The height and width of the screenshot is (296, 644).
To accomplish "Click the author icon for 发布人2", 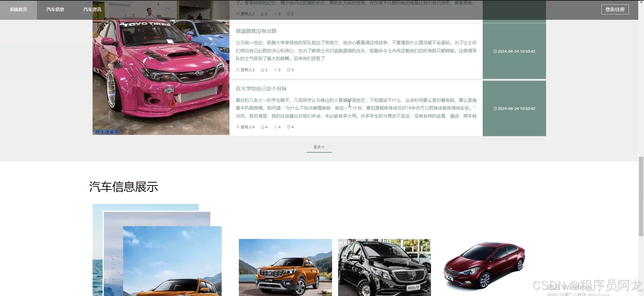I will (238, 14).
